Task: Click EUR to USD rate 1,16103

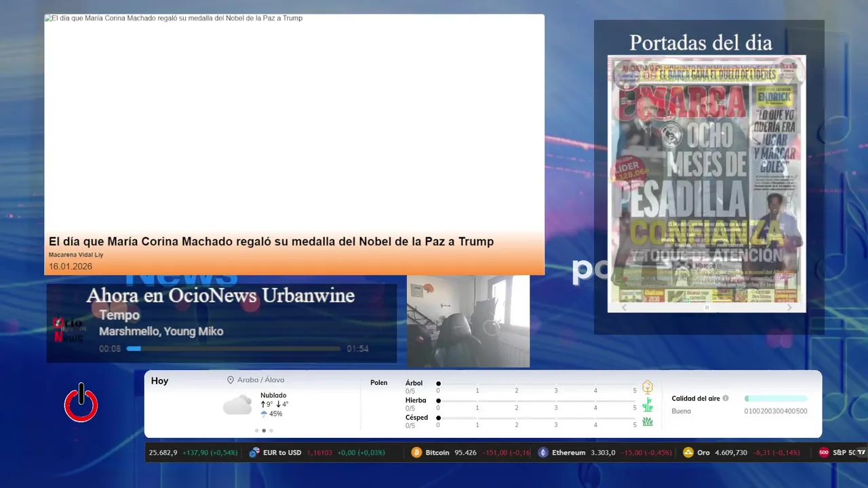Action: [320, 452]
